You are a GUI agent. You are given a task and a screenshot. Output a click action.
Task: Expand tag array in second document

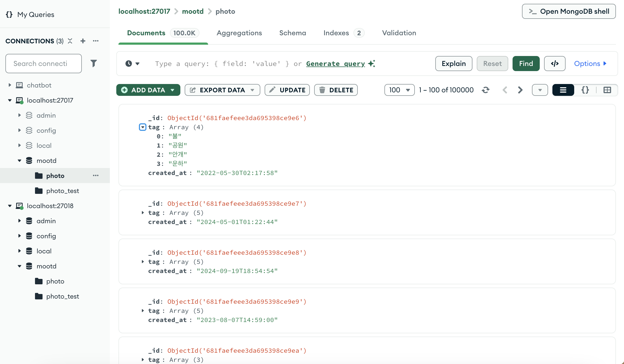coord(143,213)
